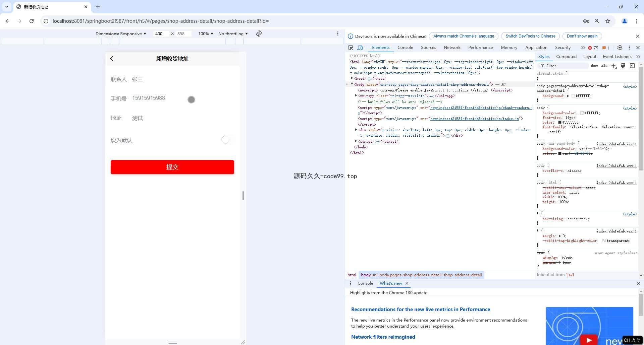Bookmark this page with the star
The height and width of the screenshot is (345, 644).
coord(608,21)
